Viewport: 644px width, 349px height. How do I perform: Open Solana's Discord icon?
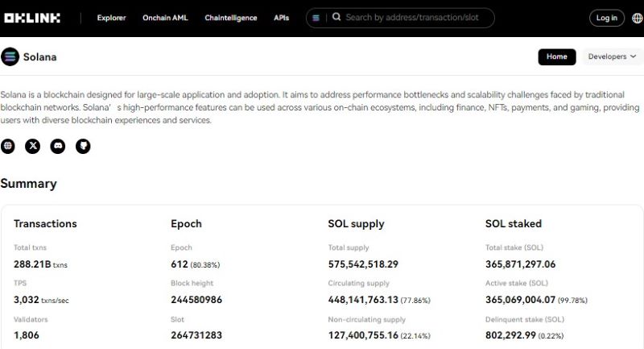pyautogui.click(x=58, y=146)
